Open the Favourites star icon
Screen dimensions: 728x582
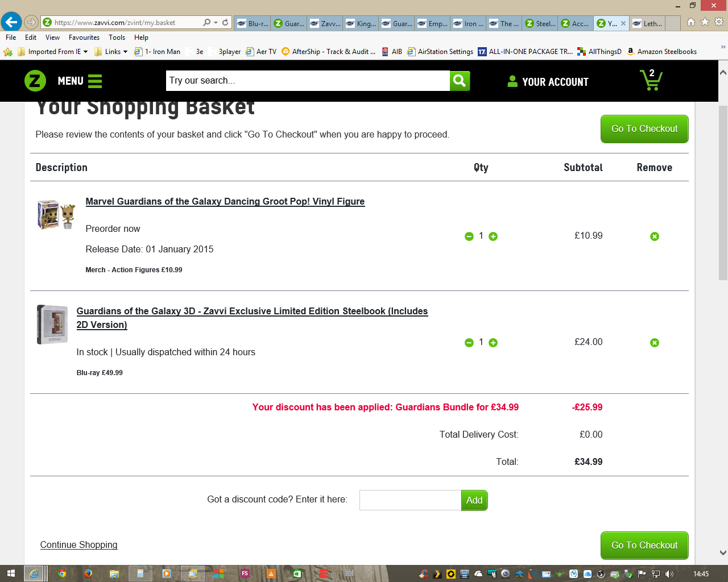click(x=705, y=22)
